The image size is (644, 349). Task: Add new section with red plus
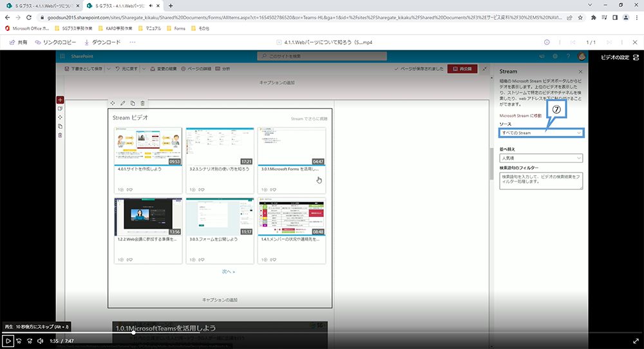pyautogui.click(x=60, y=100)
